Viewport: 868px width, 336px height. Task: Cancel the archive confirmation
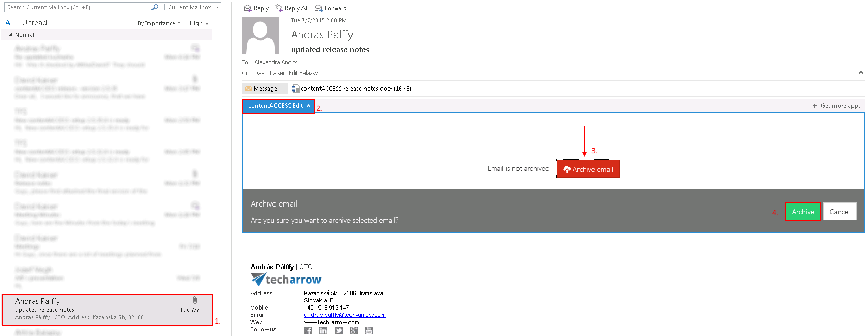(840, 212)
